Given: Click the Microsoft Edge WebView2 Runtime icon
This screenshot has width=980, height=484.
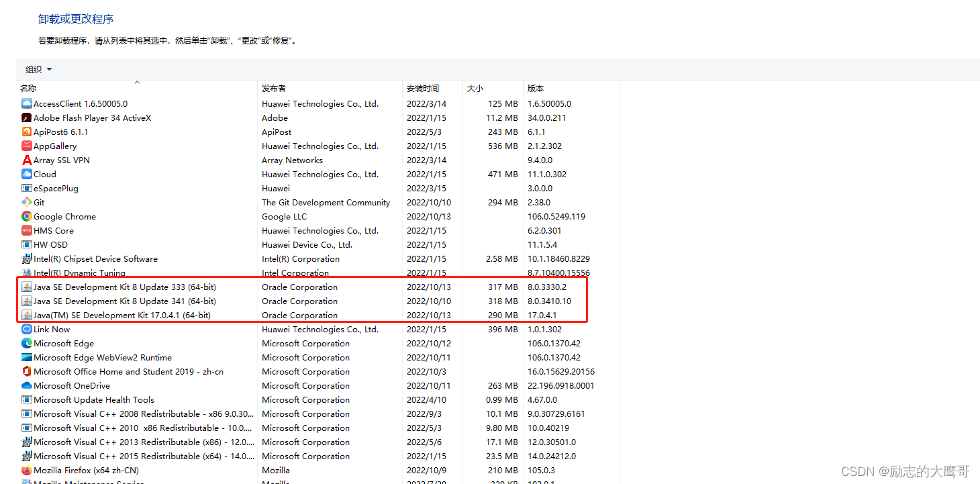Looking at the screenshot, I should tap(27, 357).
